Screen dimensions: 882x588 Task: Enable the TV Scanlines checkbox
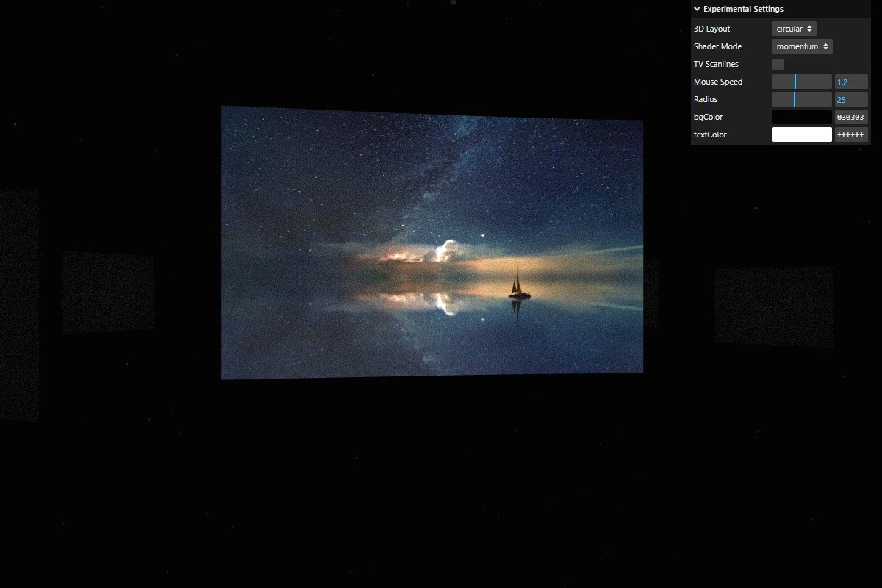click(x=778, y=65)
